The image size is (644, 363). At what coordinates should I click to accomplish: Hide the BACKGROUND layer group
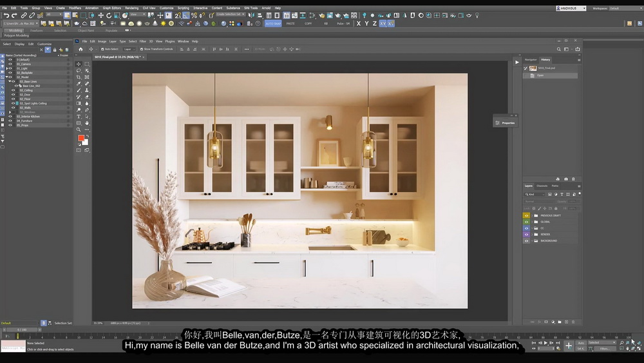point(526,241)
